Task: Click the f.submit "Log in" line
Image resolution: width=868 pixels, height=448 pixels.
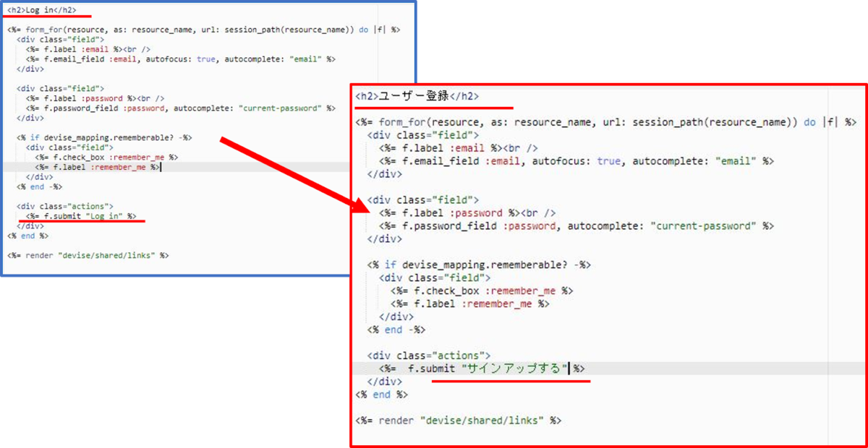Action: click(80, 215)
